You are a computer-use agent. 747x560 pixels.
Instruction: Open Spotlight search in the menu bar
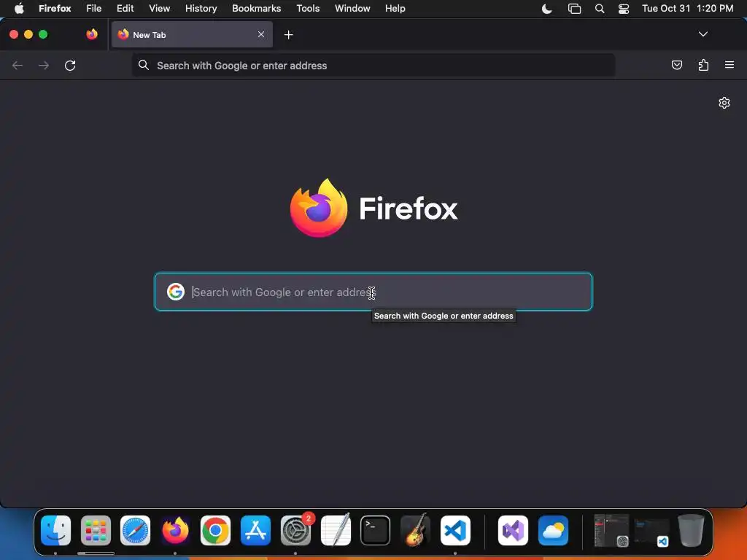[x=600, y=9]
